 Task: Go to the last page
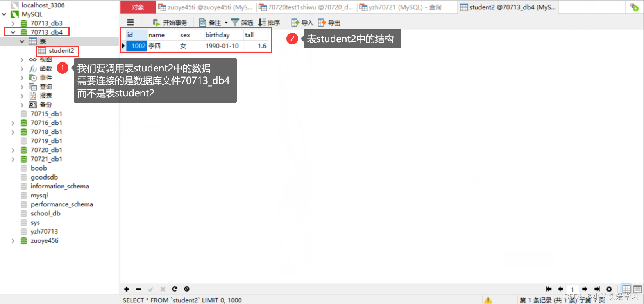pyautogui.click(x=597, y=289)
